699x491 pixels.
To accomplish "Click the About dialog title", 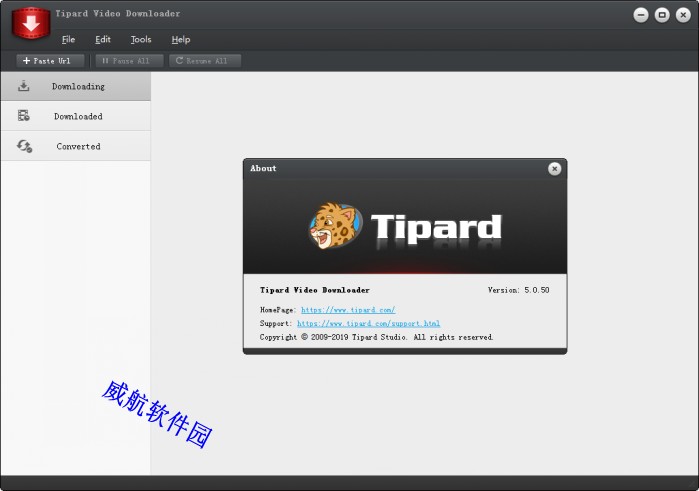I will (x=263, y=169).
